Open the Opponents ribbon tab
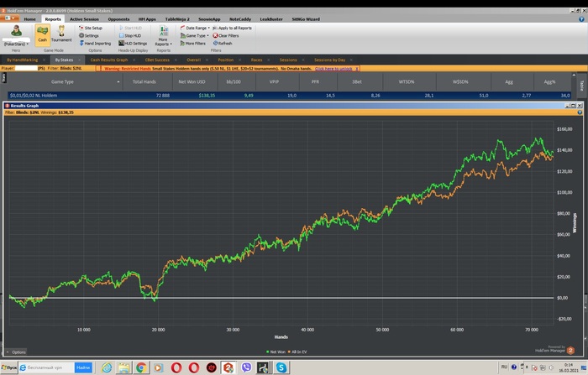 (x=118, y=19)
